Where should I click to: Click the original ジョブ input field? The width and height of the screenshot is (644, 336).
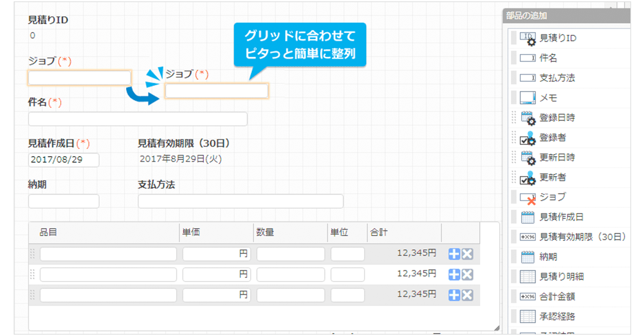(80, 78)
